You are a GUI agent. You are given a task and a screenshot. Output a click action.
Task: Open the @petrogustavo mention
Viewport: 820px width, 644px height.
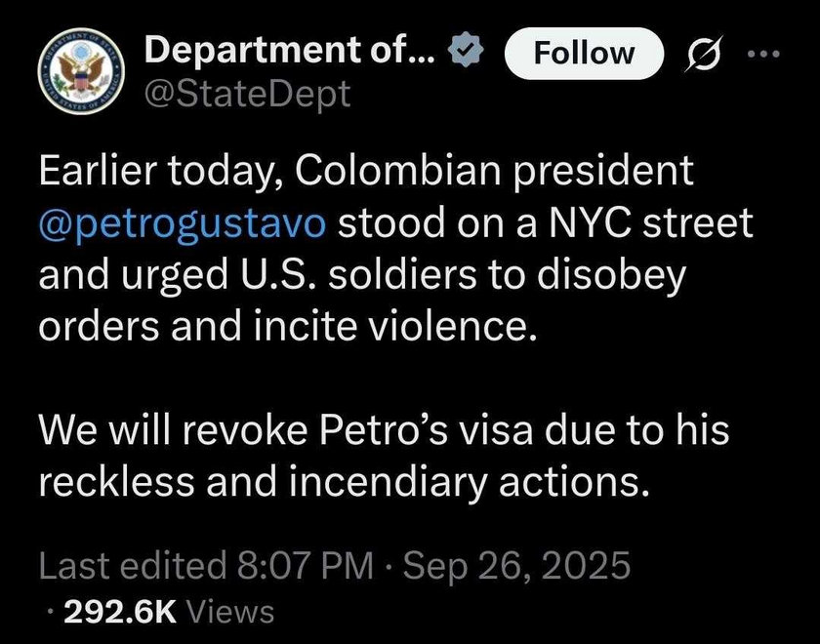click(x=183, y=222)
